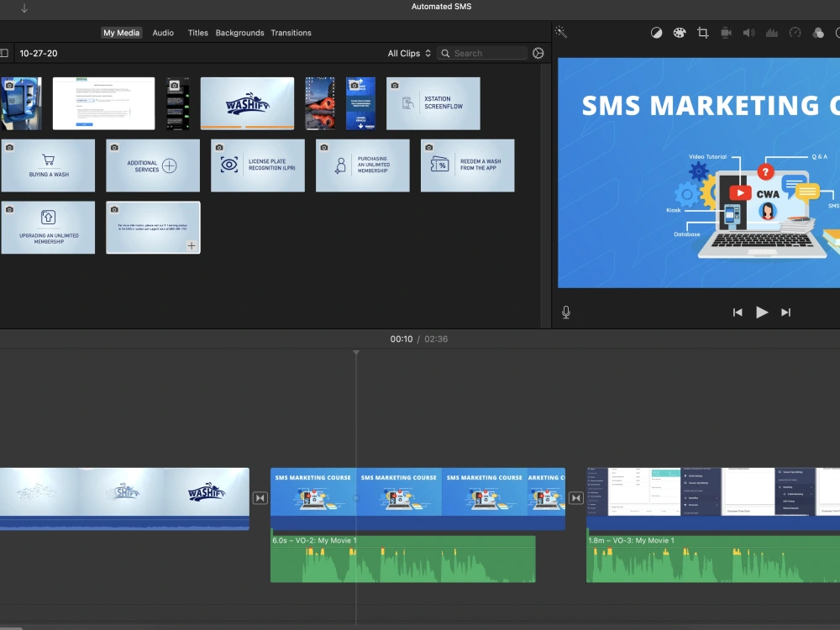Select the kiosk photo thumbnail
840x630 pixels.
[21, 103]
